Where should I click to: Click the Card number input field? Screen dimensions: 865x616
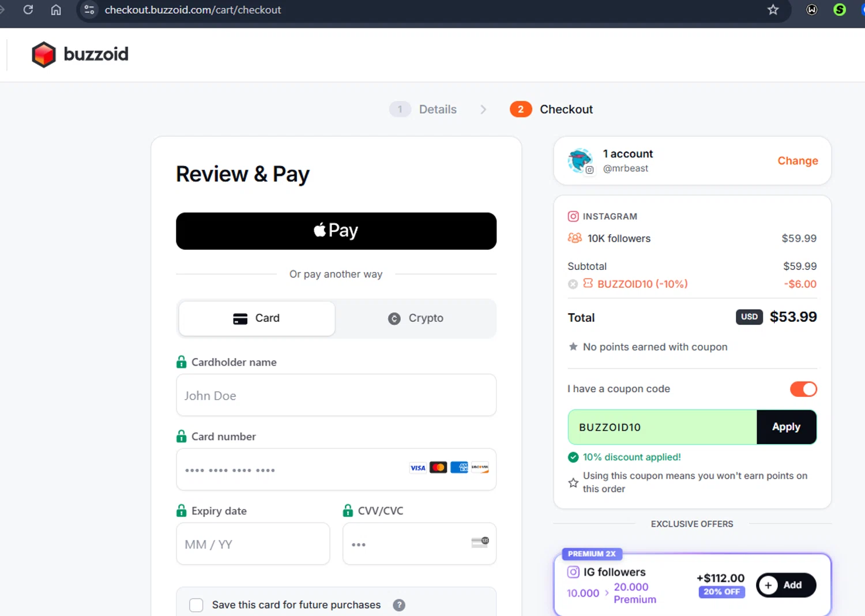click(336, 469)
